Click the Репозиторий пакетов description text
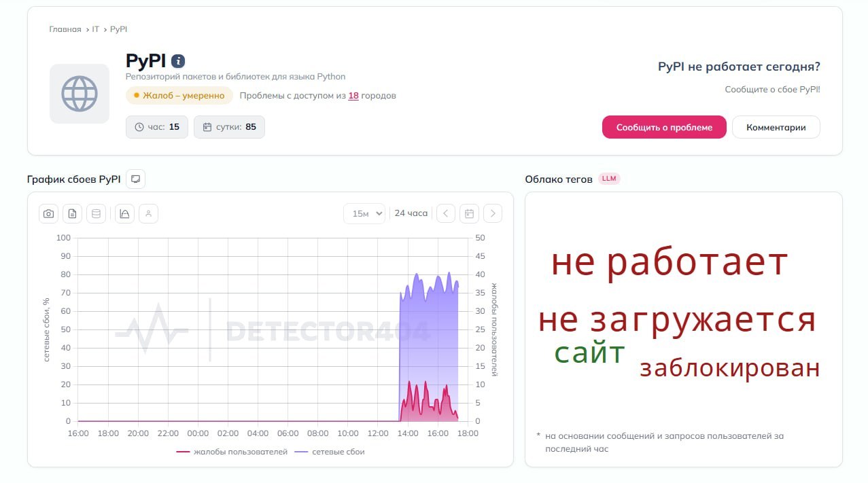This screenshot has height=483, width=868. [x=236, y=76]
